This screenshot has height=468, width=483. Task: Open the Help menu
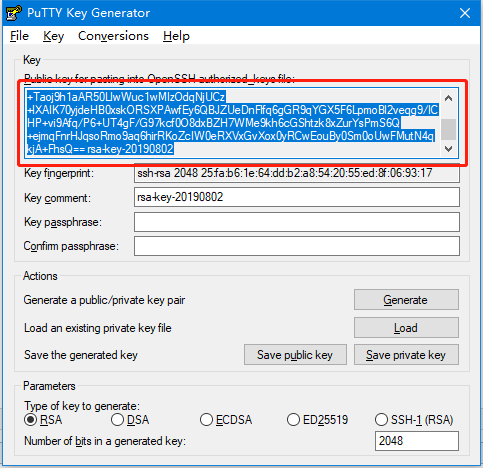pos(176,36)
